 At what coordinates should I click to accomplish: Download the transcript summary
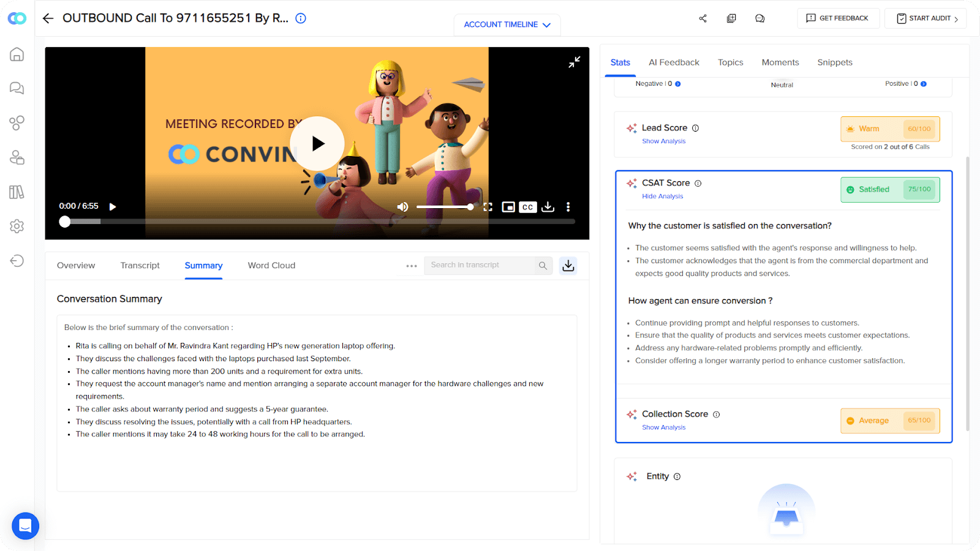pyautogui.click(x=568, y=266)
